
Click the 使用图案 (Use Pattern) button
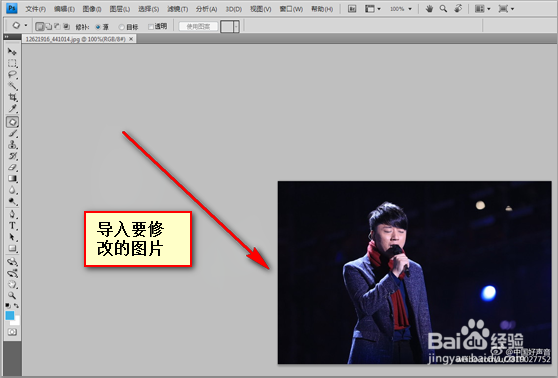tap(198, 26)
